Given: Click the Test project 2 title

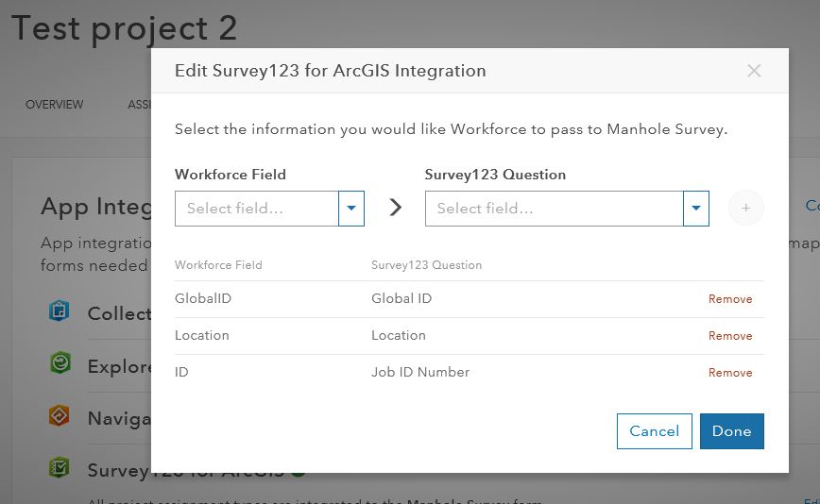Looking at the screenshot, I should coord(124,28).
